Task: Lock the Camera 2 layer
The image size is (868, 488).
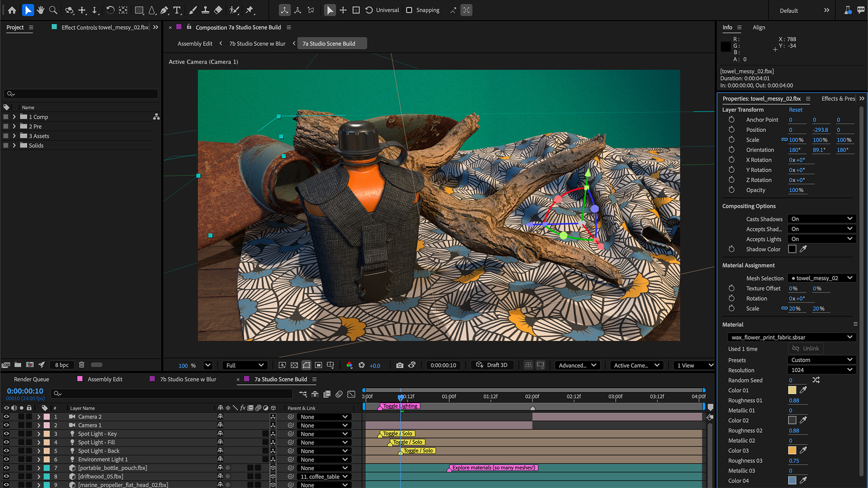Action: tap(29, 416)
